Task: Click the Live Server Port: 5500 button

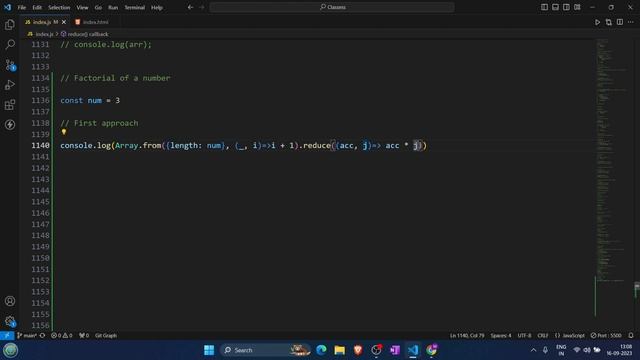Action: click(606, 336)
